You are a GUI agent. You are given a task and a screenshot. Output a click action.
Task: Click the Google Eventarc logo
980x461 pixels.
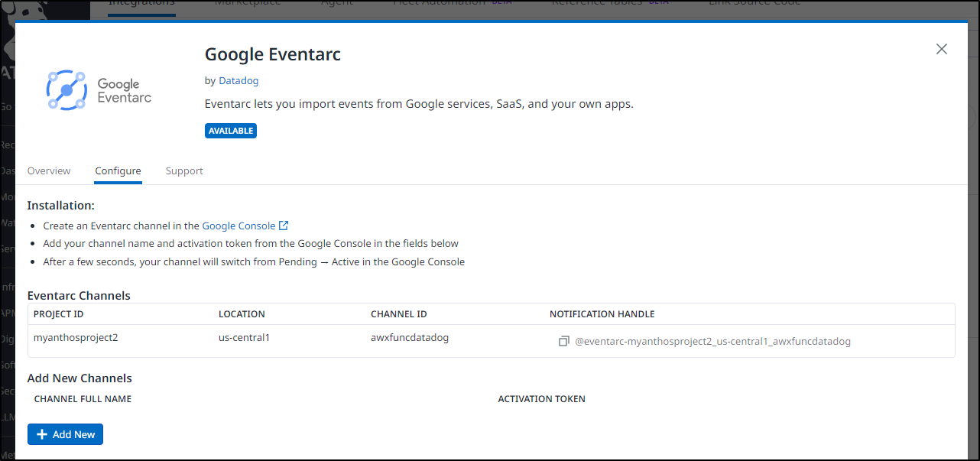[99, 90]
